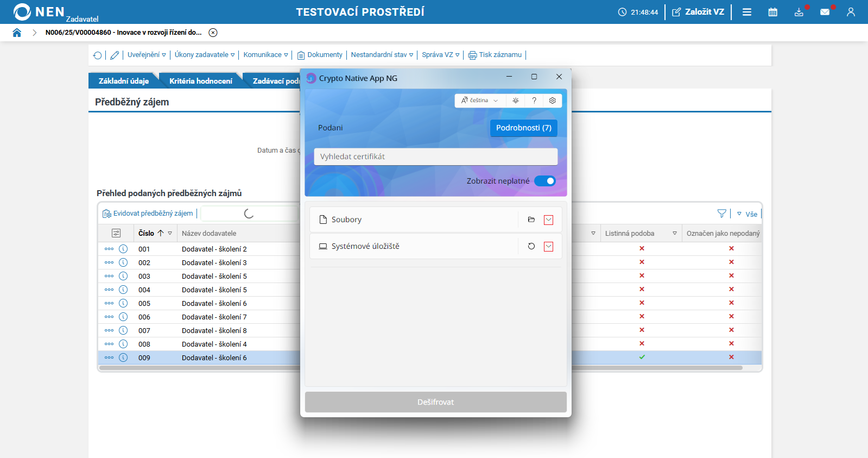Click the Podrobnosti (7) button
This screenshot has width=868, height=458.
524,128
